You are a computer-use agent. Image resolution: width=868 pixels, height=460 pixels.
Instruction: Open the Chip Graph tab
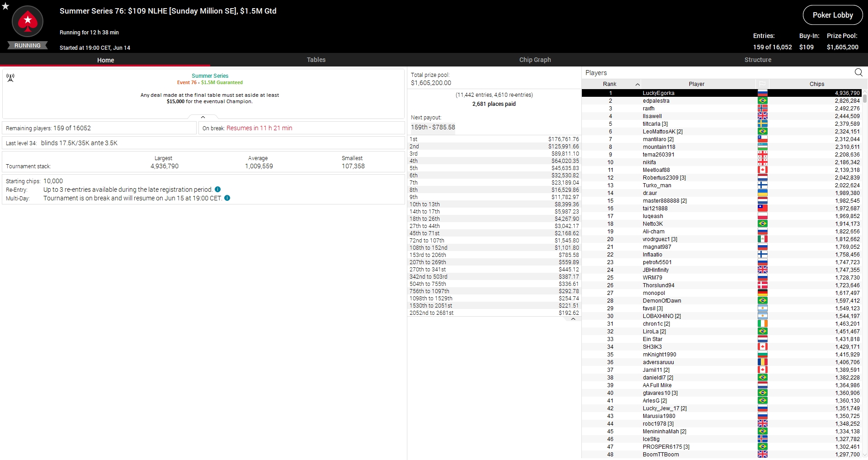[x=535, y=60]
